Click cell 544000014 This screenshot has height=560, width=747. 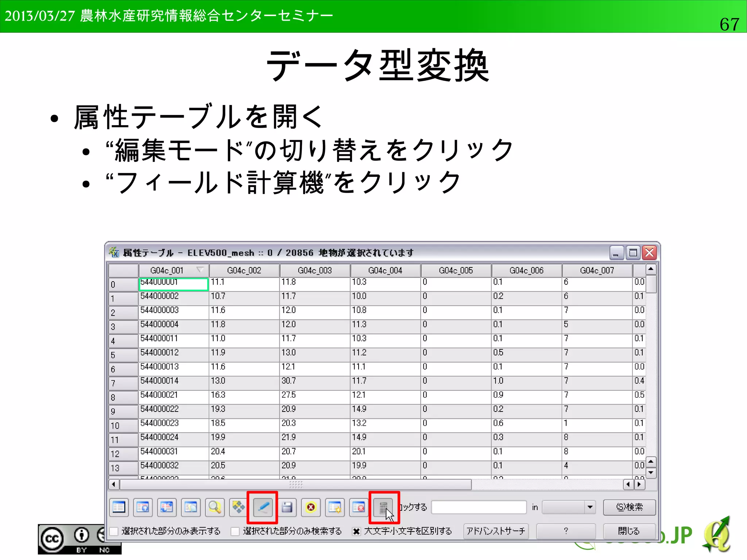[x=173, y=383]
